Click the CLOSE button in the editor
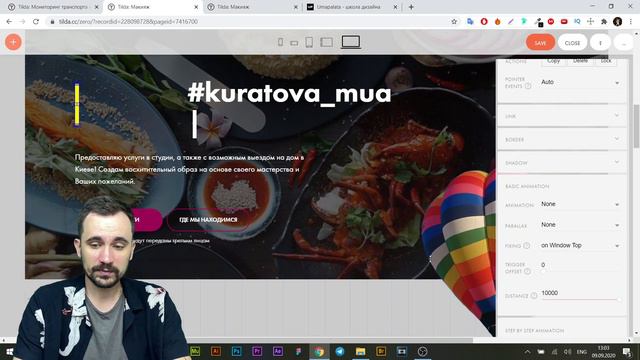This screenshot has width=640, height=360. point(572,42)
